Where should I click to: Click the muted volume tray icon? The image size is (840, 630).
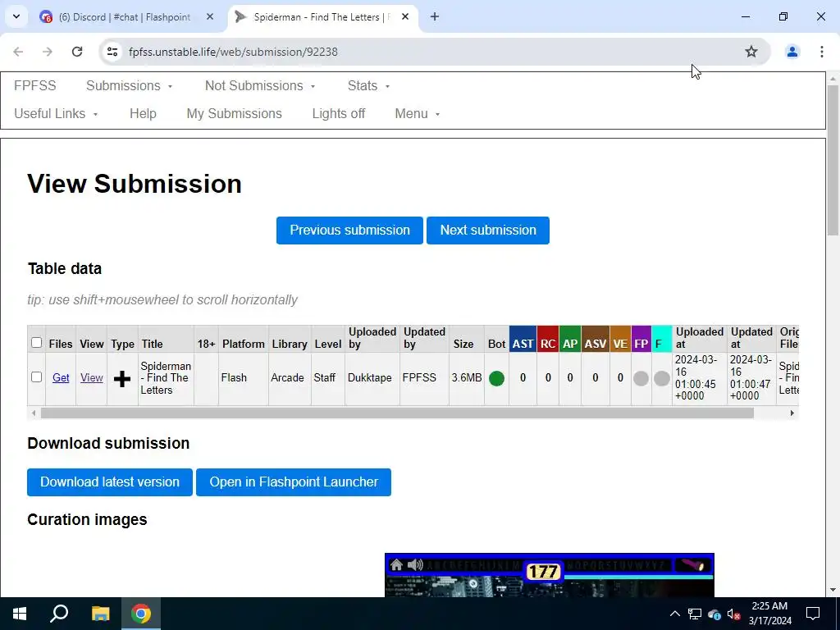pyautogui.click(x=734, y=614)
